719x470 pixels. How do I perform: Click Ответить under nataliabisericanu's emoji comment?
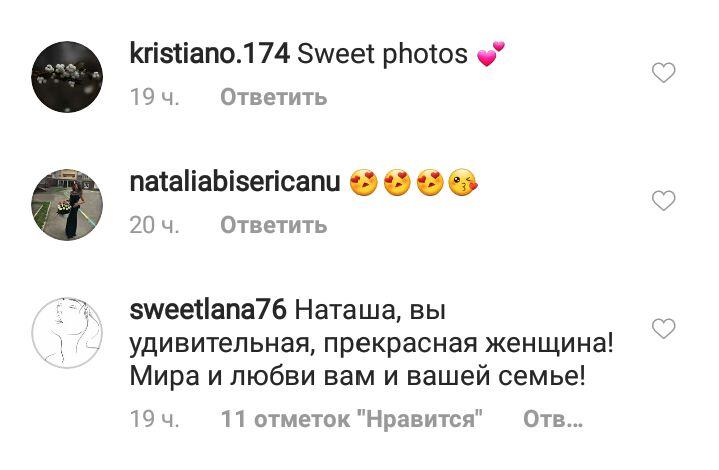[x=274, y=225]
